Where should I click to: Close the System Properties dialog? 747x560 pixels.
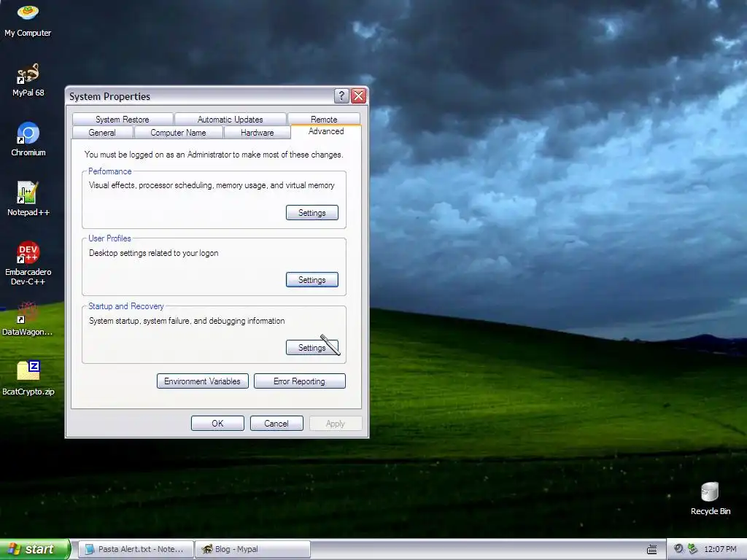point(358,96)
